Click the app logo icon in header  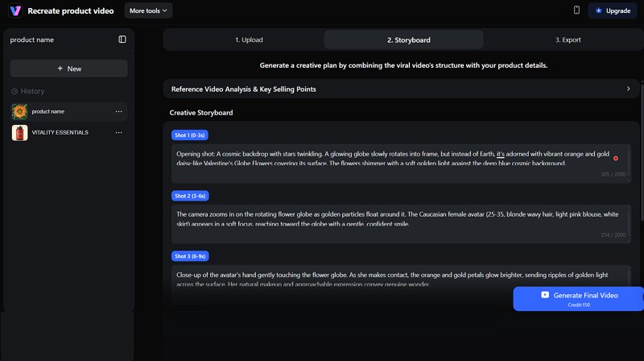(14, 10)
